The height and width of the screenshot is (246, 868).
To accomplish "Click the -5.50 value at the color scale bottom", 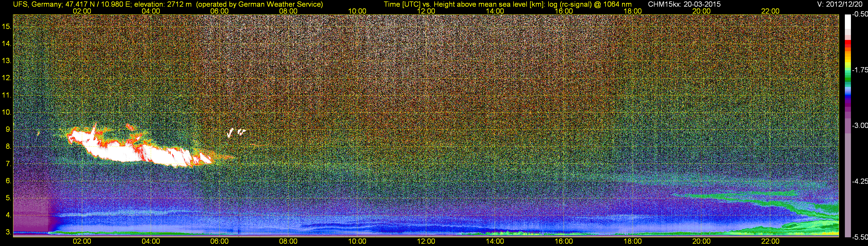I will (860, 237).
